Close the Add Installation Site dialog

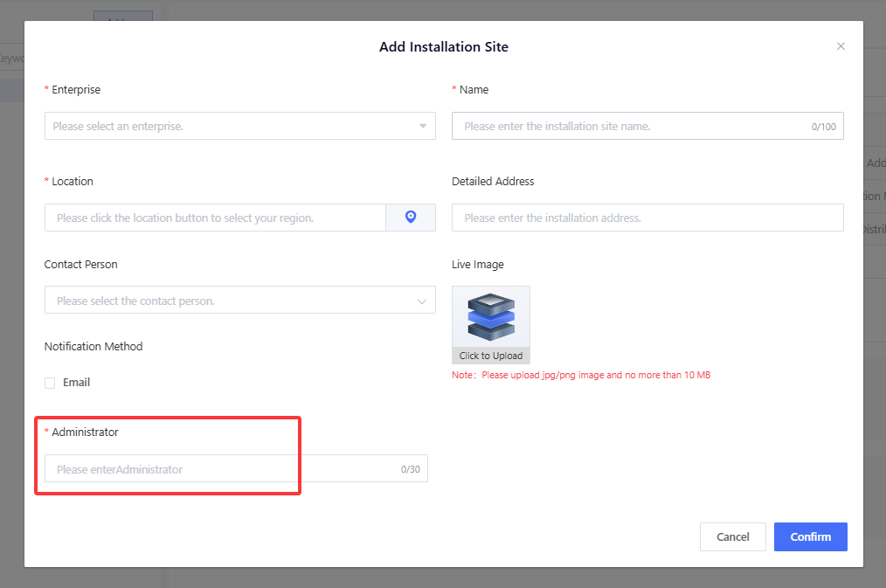point(841,46)
